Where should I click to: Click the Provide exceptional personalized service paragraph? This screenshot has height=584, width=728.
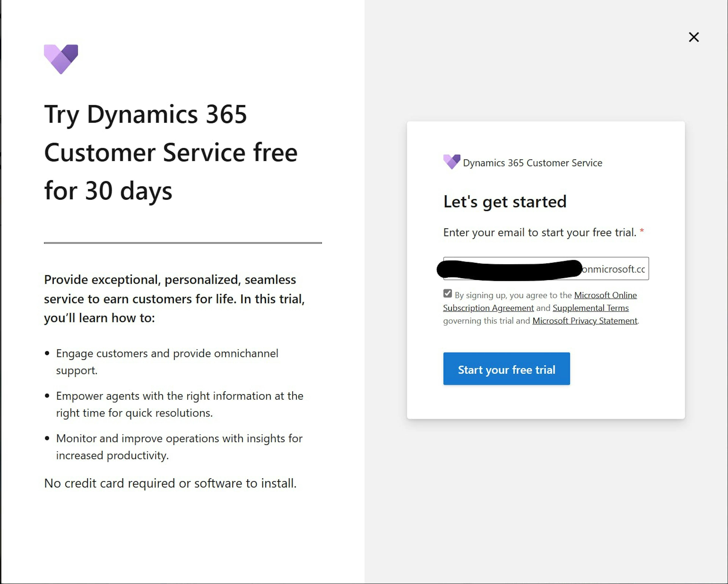[x=175, y=299]
